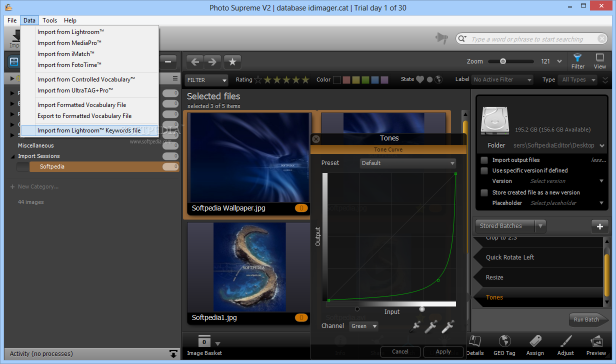
Task: Open the Details book panel
Action: click(474, 345)
